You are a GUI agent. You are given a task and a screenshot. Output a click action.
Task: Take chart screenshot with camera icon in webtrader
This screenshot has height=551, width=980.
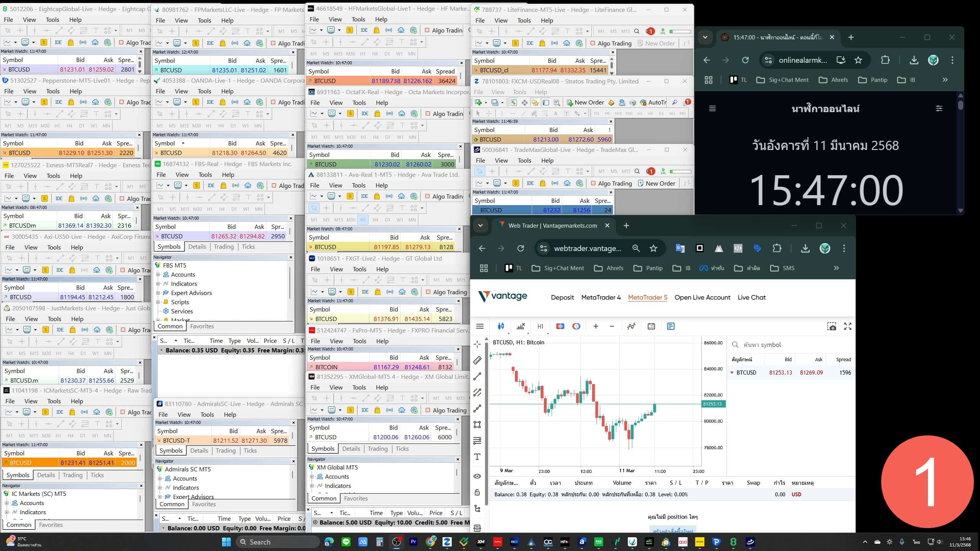pyautogui.click(x=831, y=326)
